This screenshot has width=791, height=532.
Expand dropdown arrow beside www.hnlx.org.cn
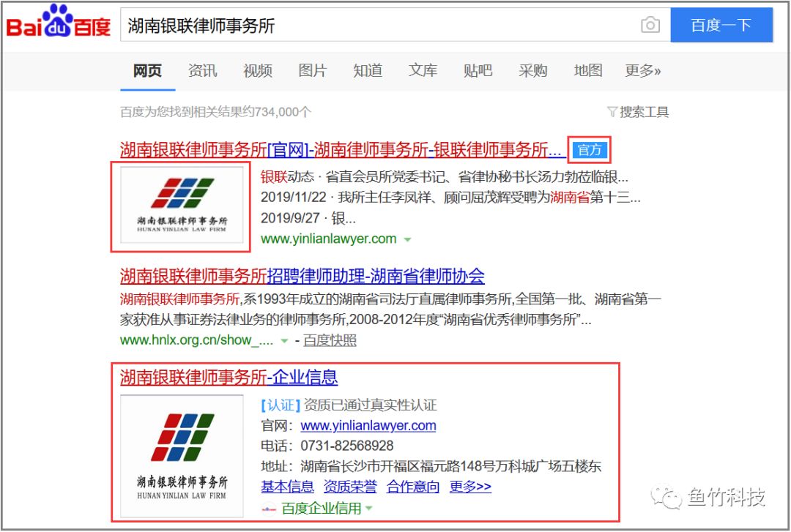tap(284, 341)
